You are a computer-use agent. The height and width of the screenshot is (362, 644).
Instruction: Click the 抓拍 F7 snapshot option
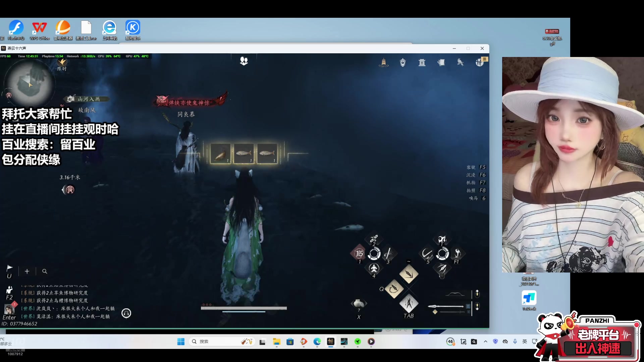pyautogui.click(x=476, y=183)
